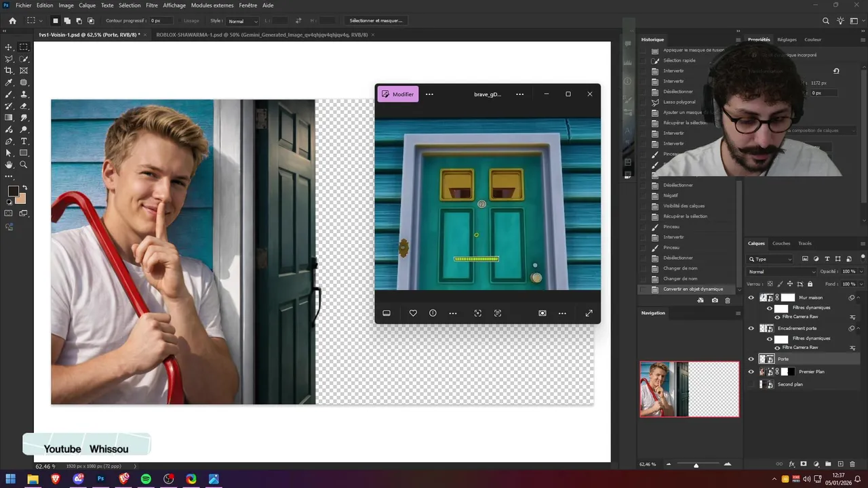Select the Hand tool
Viewport: 868px width, 488px height.
[9, 165]
